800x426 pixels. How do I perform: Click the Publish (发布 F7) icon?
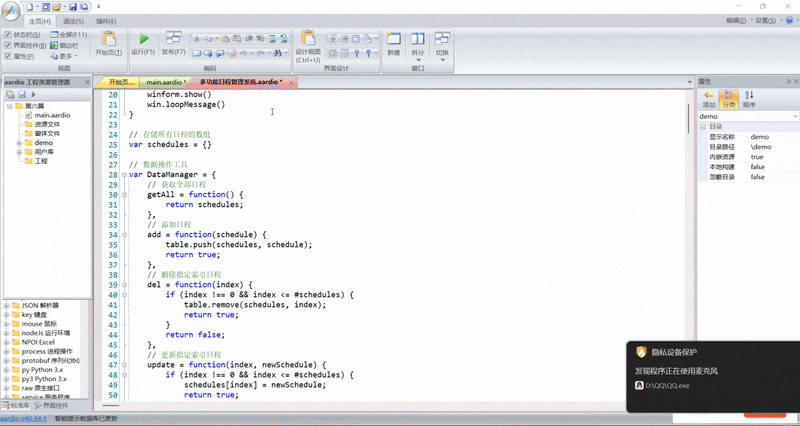pyautogui.click(x=172, y=42)
